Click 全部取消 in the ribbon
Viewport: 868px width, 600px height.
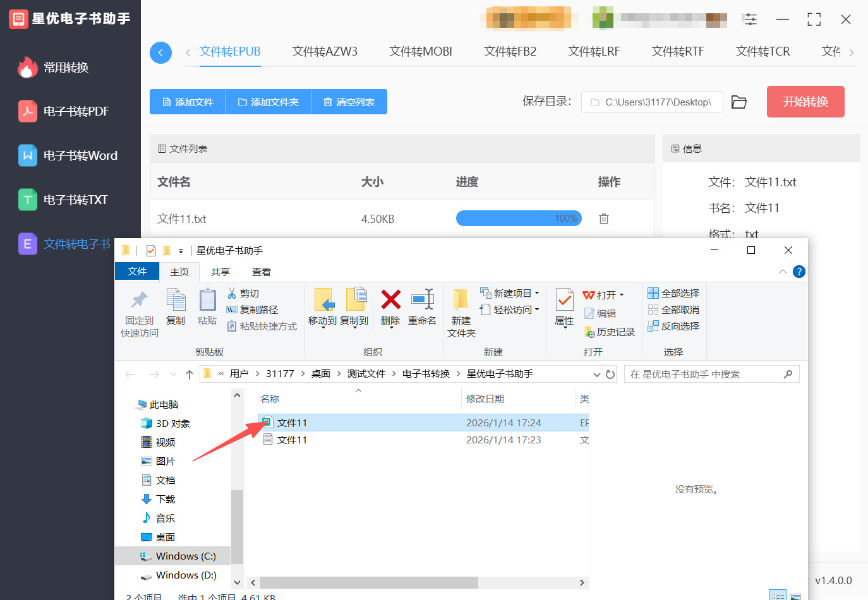coord(673,310)
